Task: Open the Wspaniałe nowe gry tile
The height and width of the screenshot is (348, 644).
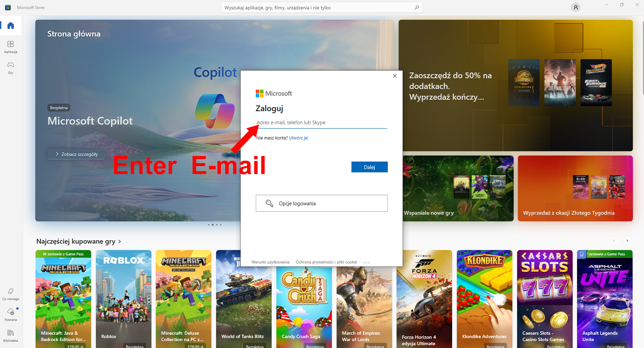Action: (x=458, y=188)
